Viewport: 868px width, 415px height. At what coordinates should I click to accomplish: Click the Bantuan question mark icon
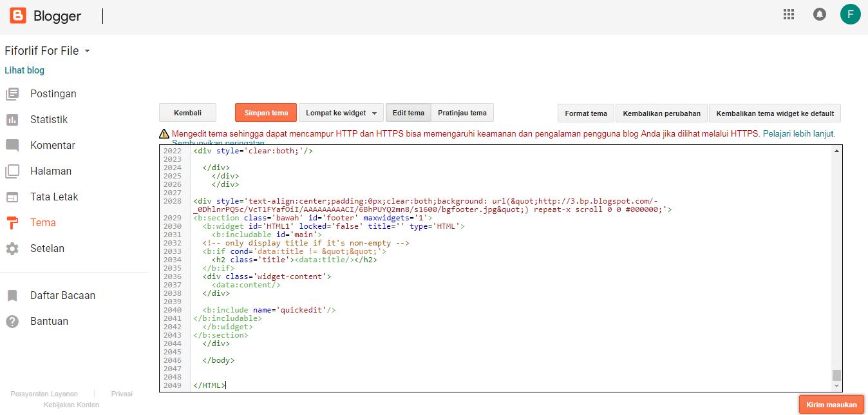[12, 322]
